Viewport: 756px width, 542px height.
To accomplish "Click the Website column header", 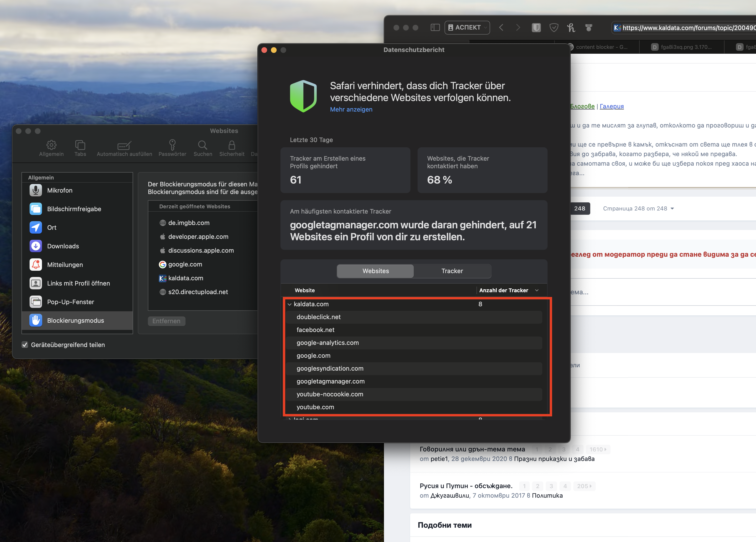I will coord(305,291).
